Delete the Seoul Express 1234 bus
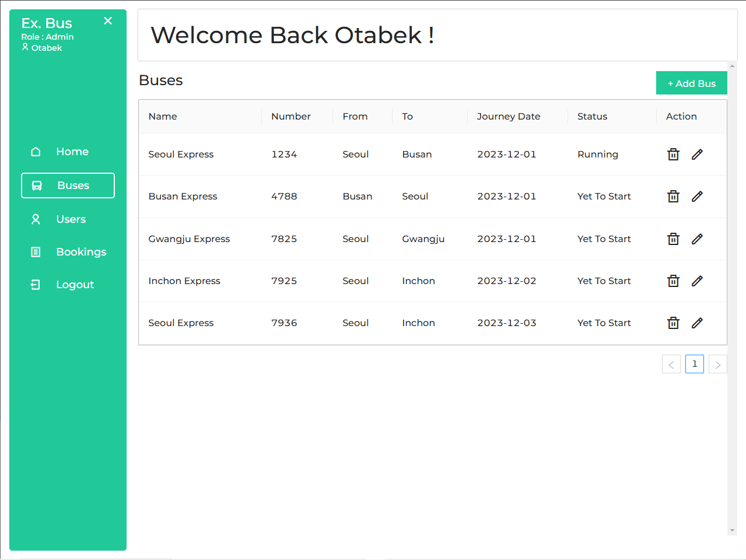Image resolution: width=746 pixels, height=560 pixels. [x=673, y=155]
